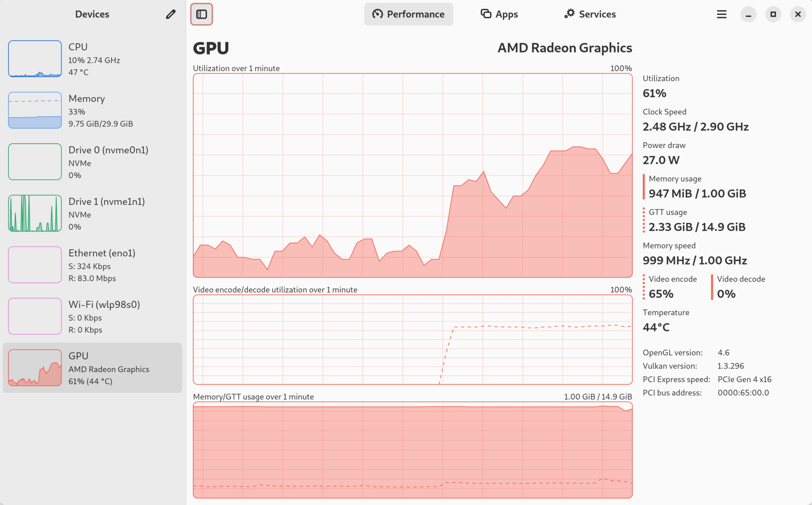Minimize the window
This screenshot has width=812, height=505.
click(x=748, y=14)
